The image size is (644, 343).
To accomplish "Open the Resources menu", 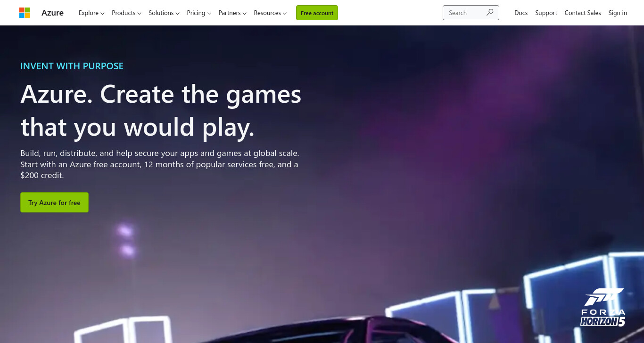I will tap(270, 13).
